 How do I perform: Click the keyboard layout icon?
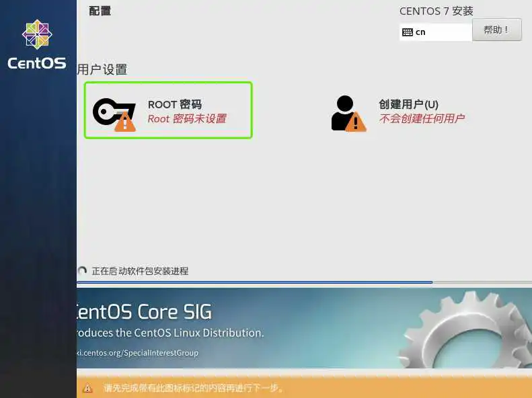[407, 32]
